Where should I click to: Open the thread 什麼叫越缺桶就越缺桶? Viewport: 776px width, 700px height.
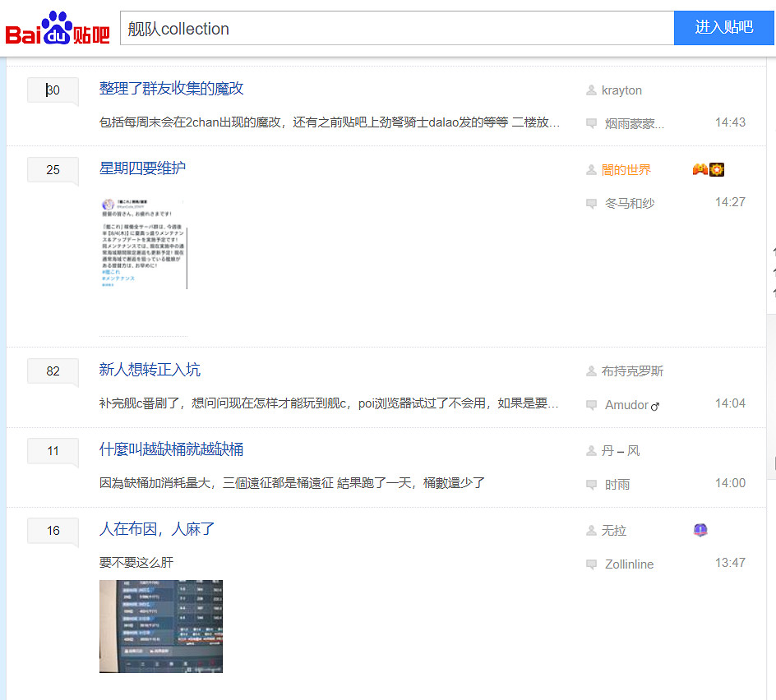click(171, 449)
